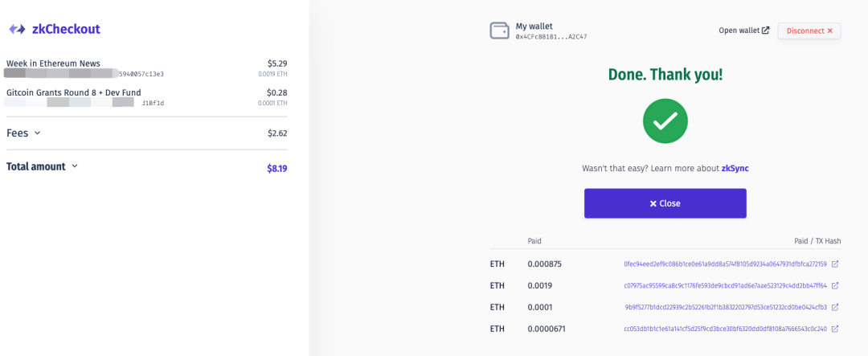Image resolution: width=868 pixels, height=356 pixels.
Task: Click the Close button
Action: 665,203
